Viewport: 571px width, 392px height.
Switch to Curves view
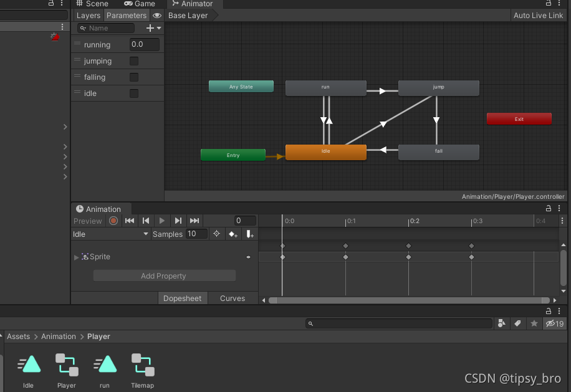(x=233, y=298)
